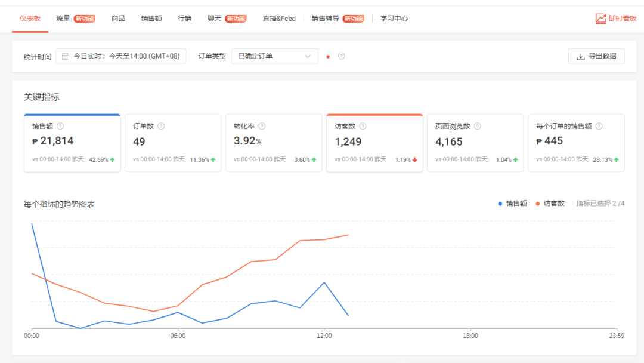Click green up arrow beside 0.60%
The width and height of the screenshot is (644, 363).
pyautogui.click(x=314, y=159)
